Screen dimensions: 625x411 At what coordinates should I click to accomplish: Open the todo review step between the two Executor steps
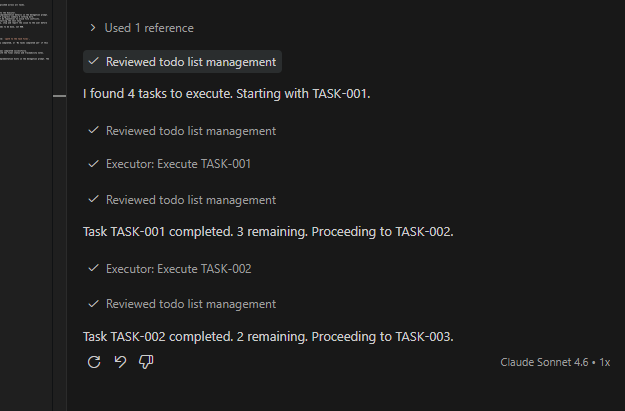[x=190, y=200]
